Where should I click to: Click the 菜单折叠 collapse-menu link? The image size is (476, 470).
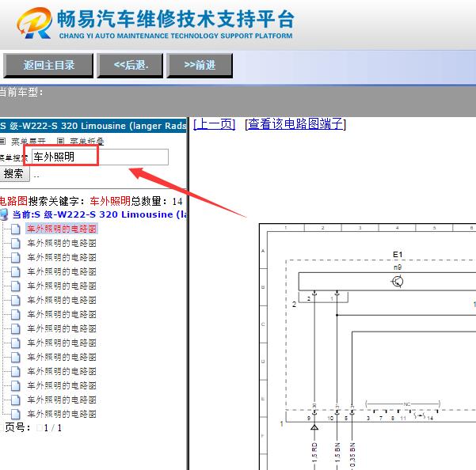(x=87, y=142)
